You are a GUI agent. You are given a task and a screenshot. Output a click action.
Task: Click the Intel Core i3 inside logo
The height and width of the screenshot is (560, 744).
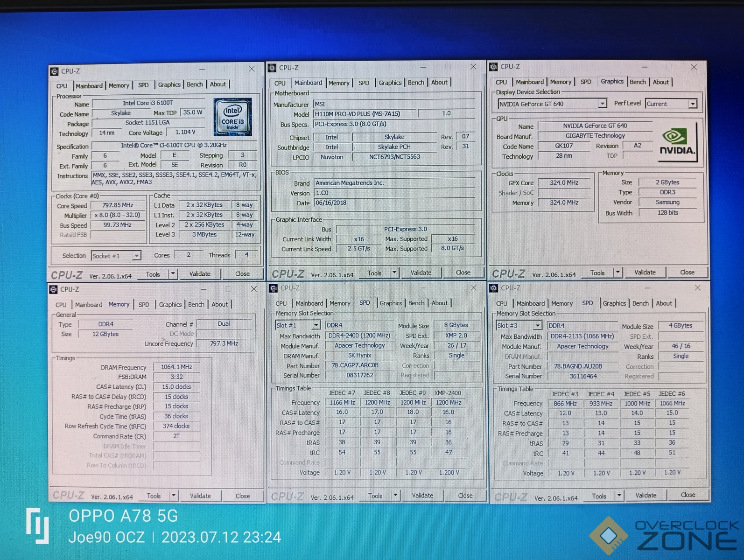232,117
